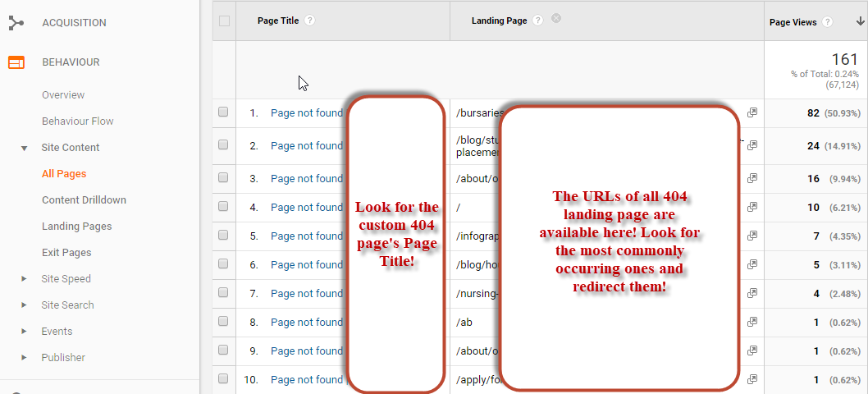
Task: Remove the Landing Page secondary dimension
Action: click(556, 19)
